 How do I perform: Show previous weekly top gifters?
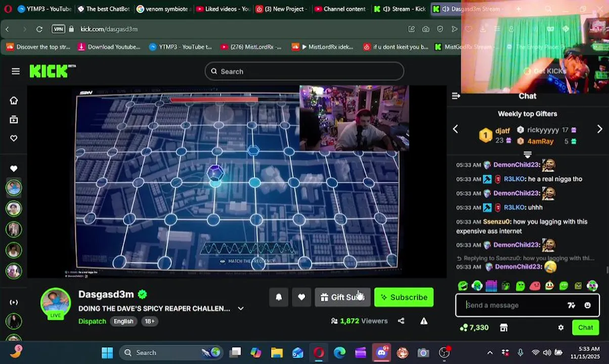(455, 129)
